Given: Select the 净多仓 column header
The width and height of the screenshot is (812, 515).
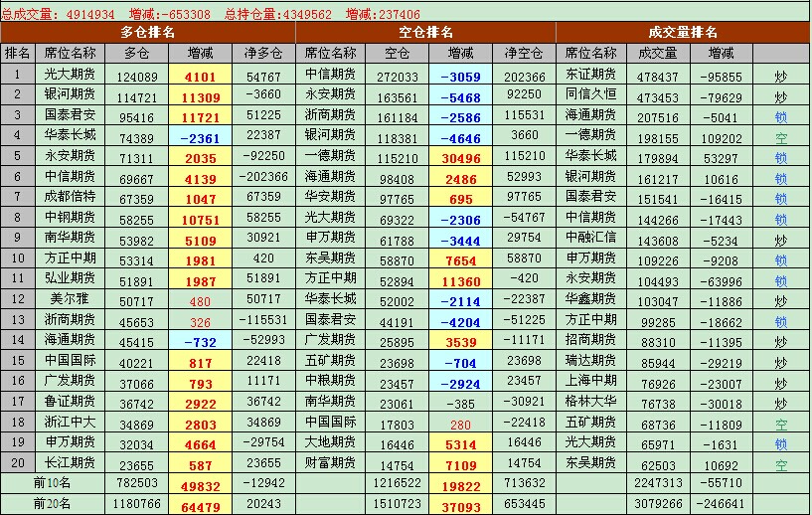Looking at the screenshot, I should point(263,53).
